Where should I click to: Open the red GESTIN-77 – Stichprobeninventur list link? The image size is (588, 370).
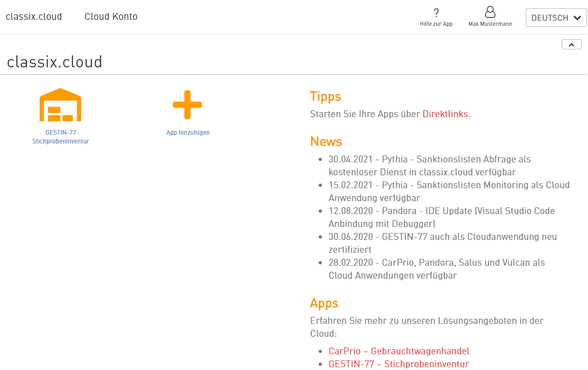(x=398, y=364)
